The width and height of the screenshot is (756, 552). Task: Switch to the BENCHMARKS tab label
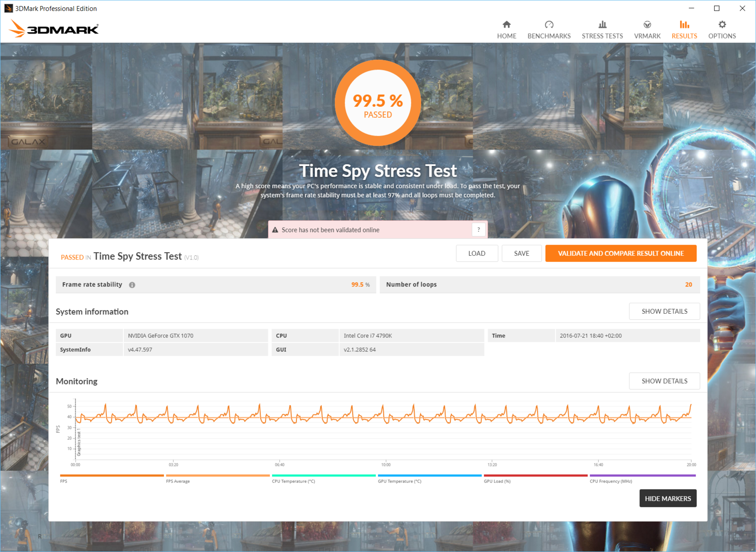pos(549,36)
